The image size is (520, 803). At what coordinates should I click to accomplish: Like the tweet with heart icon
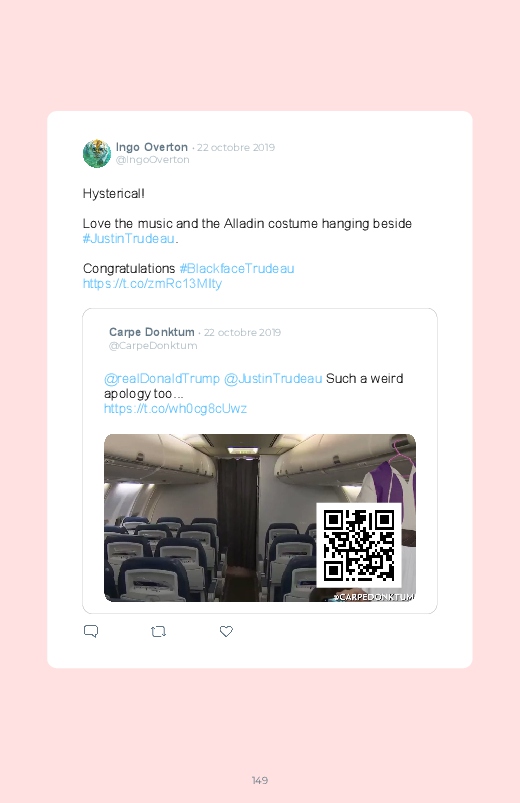click(x=226, y=631)
